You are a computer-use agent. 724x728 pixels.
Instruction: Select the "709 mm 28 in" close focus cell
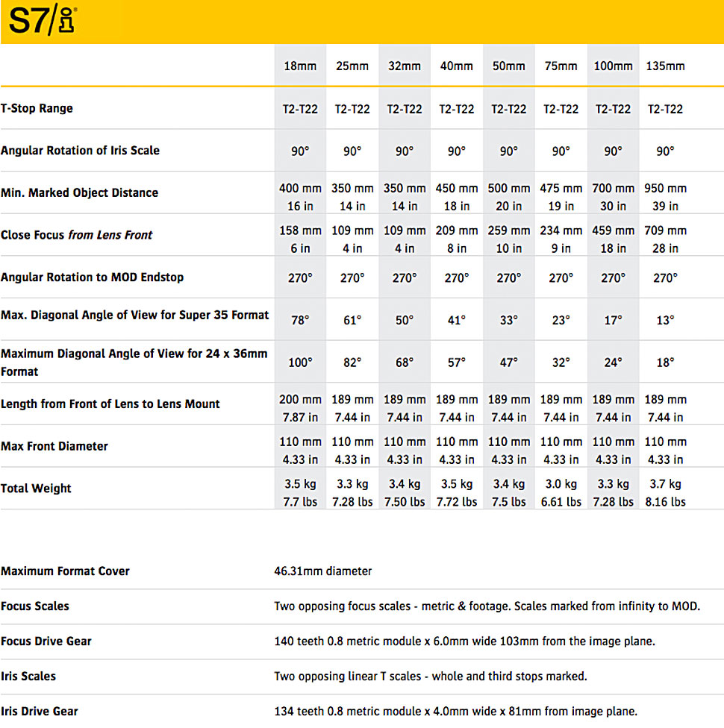pyautogui.click(x=666, y=239)
